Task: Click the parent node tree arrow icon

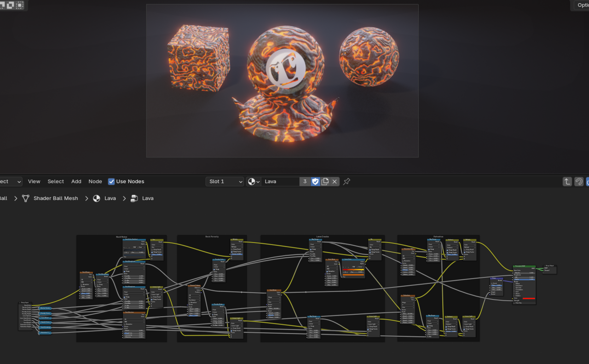Action: pyautogui.click(x=567, y=182)
